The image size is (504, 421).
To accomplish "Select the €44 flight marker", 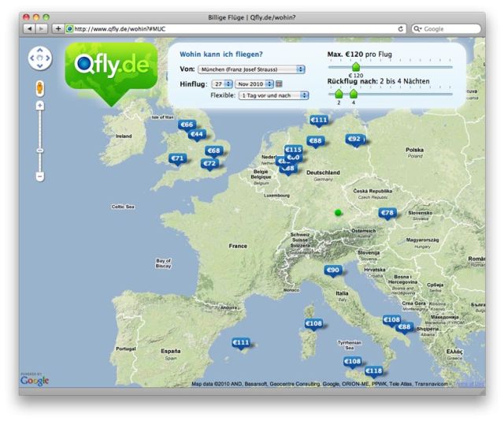I will click(197, 135).
